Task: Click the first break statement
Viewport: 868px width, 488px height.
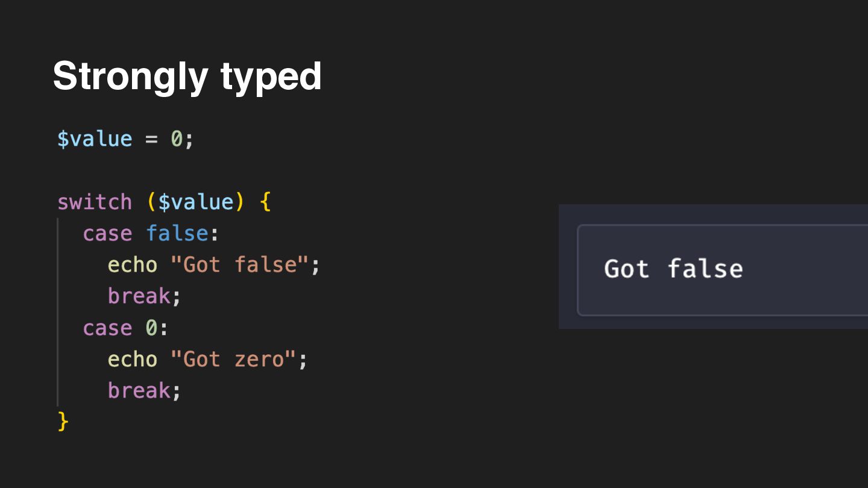Action: point(139,296)
